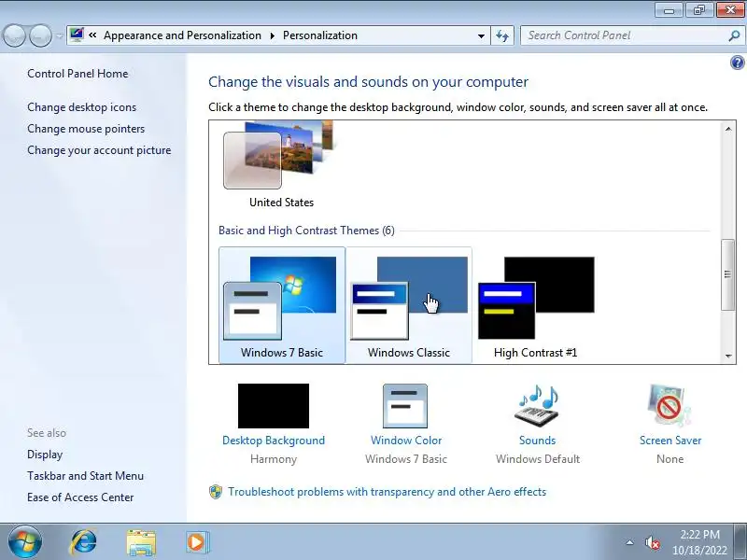Select Appearance and Personalization breadcrumb
Viewport: 747px width, 560px height.
(x=182, y=35)
